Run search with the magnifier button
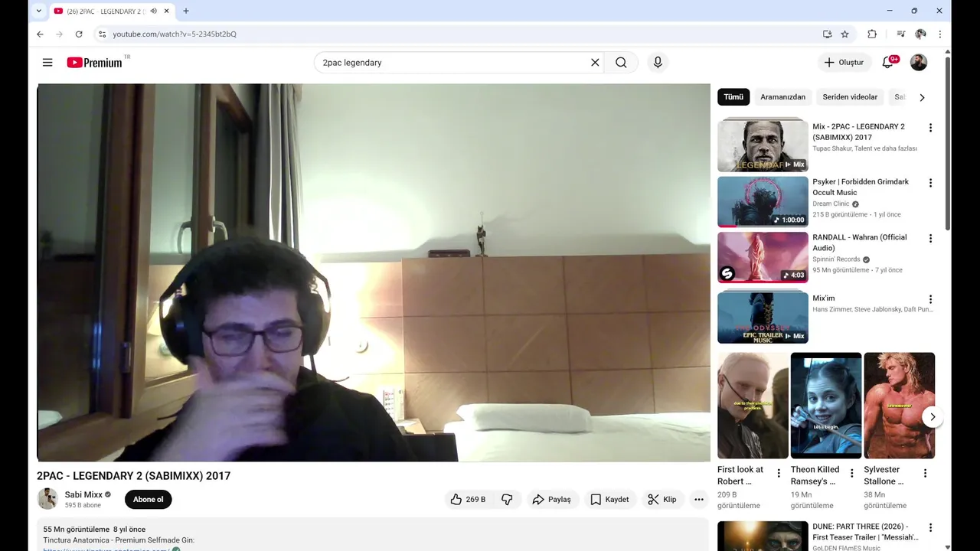 621,63
